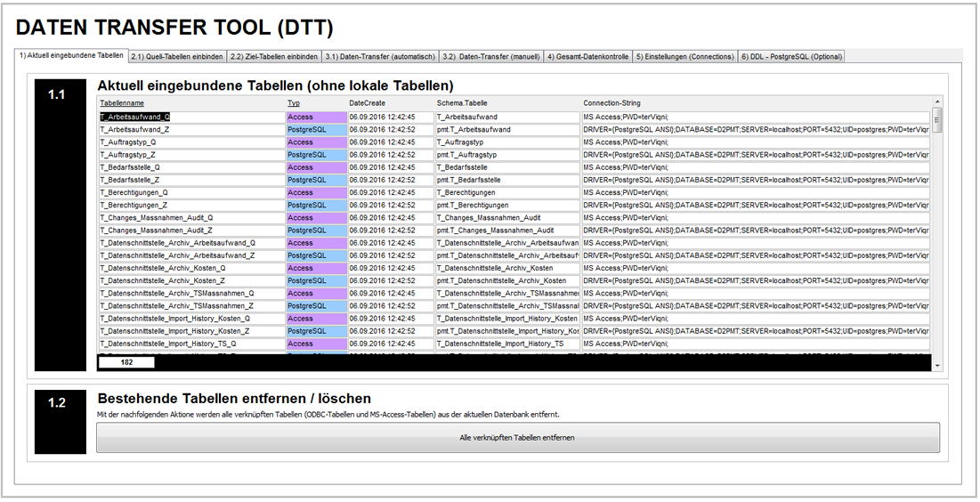
Task: Click PostgreSQL type cell for T_Bedarfsstelle_Z
Action: (x=315, y=180)
